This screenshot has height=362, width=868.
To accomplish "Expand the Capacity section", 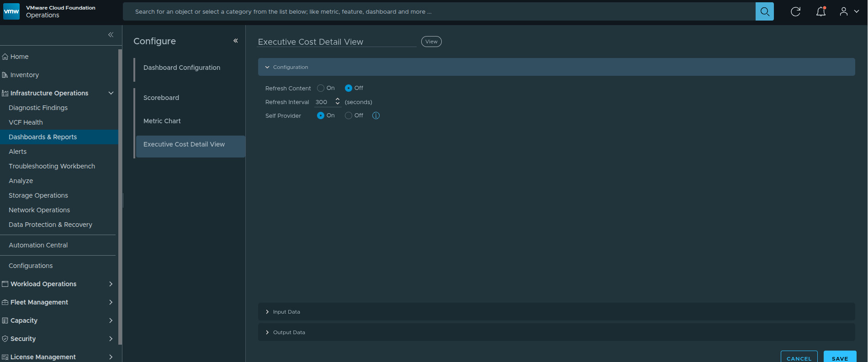I will click(111, 320).
